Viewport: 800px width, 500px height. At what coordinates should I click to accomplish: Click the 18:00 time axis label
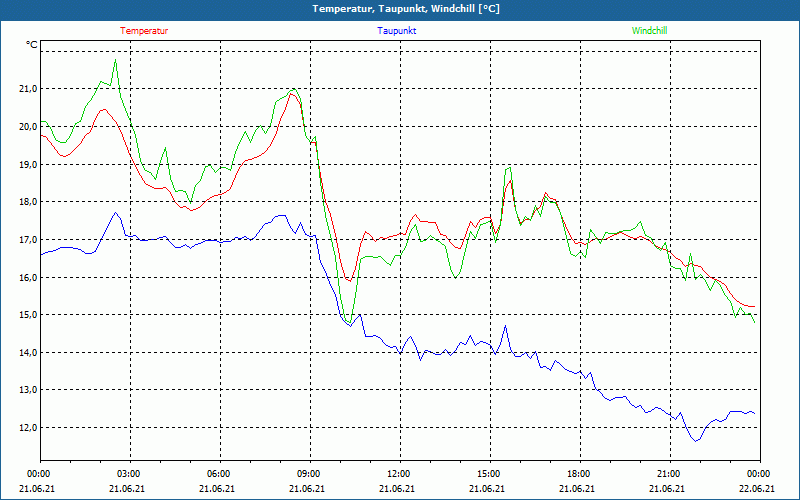tap(580, 473)
